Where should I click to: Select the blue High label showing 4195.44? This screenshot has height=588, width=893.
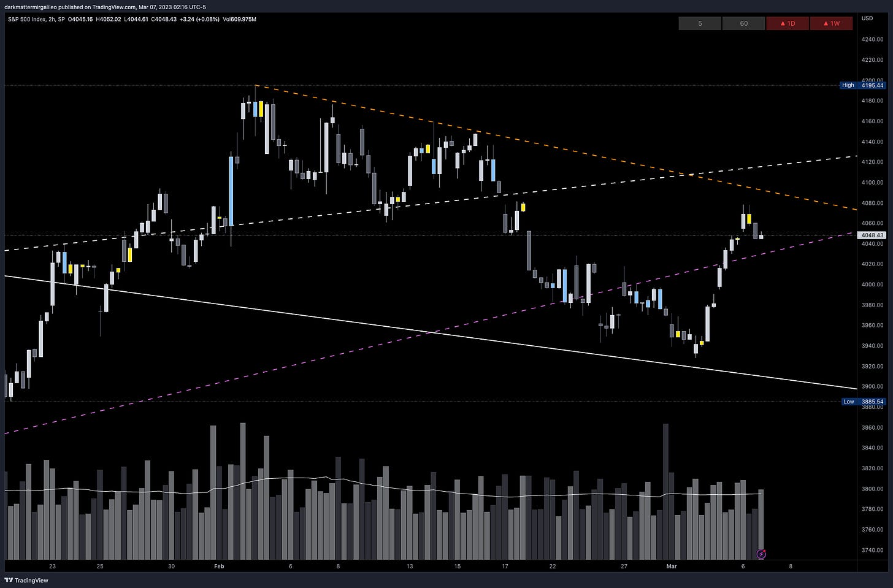click(x=848, y=85)
